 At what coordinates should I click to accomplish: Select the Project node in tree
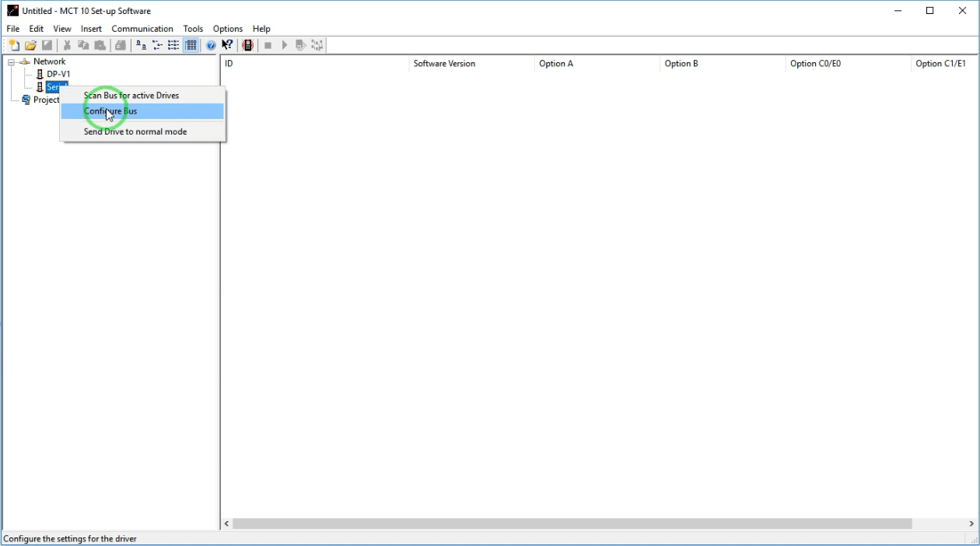coord(45,100)
